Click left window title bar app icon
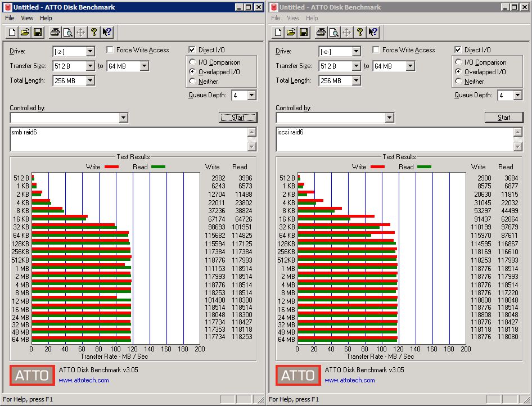 (x=8, y=7)
